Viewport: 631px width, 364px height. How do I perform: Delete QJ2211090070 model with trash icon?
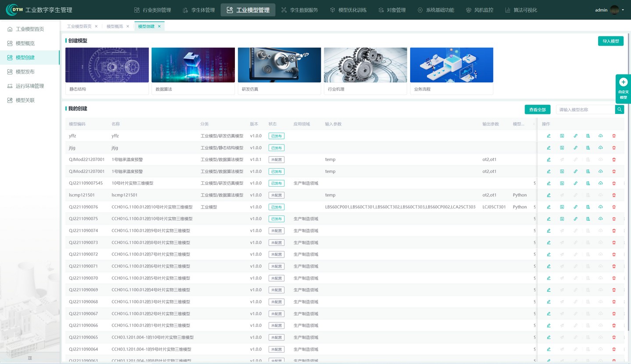tap(614, 278)
